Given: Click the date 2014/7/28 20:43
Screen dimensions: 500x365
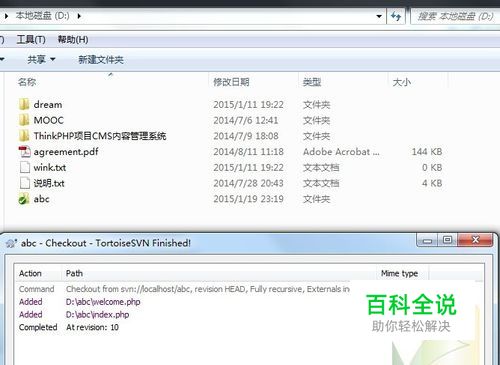Looking at the screenshot, I should pyautogui.click(x=248, y=183).
